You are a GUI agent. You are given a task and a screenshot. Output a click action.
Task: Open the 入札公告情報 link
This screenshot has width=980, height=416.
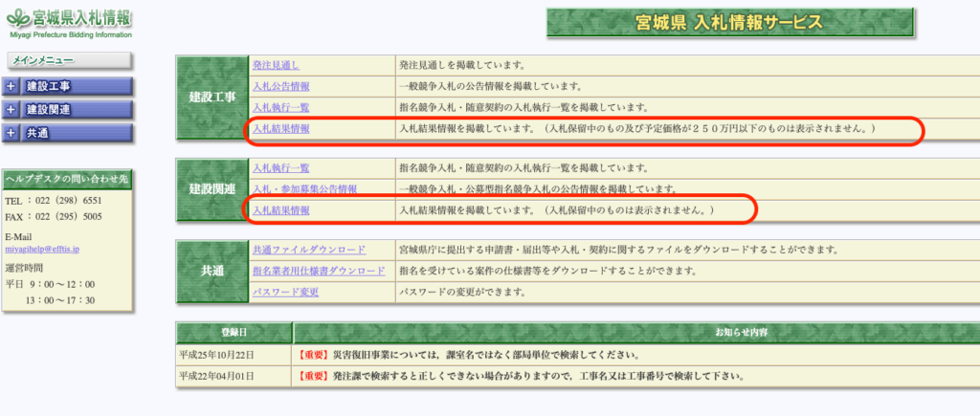tap(280, 86)
